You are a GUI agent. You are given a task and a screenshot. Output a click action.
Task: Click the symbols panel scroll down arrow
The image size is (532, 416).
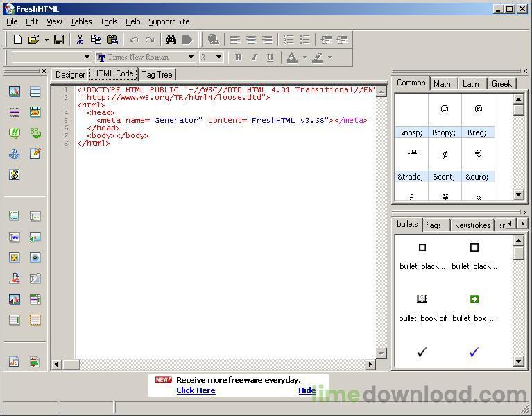(x=518, y=195)
